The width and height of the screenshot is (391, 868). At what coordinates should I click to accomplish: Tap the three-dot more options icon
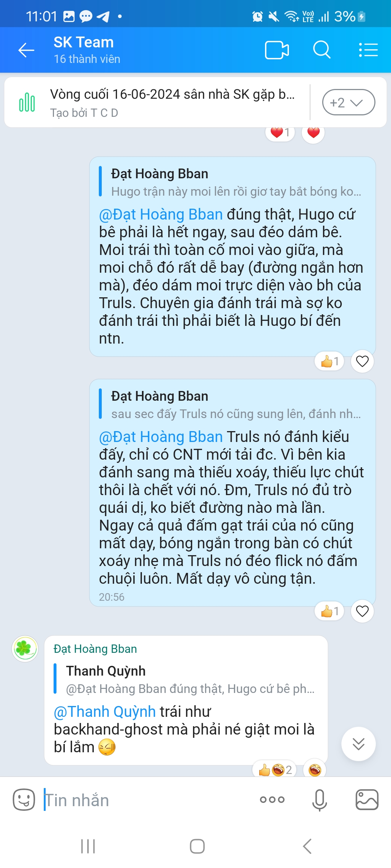pyautogui.click(x=272, y=800)
